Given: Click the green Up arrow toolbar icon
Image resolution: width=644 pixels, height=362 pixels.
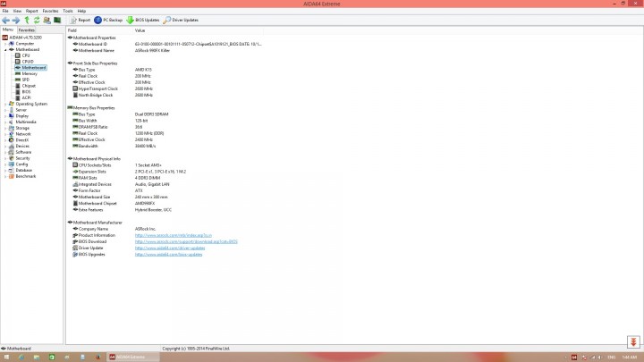Looking at the screenshot, I should (x=27, y=20).
